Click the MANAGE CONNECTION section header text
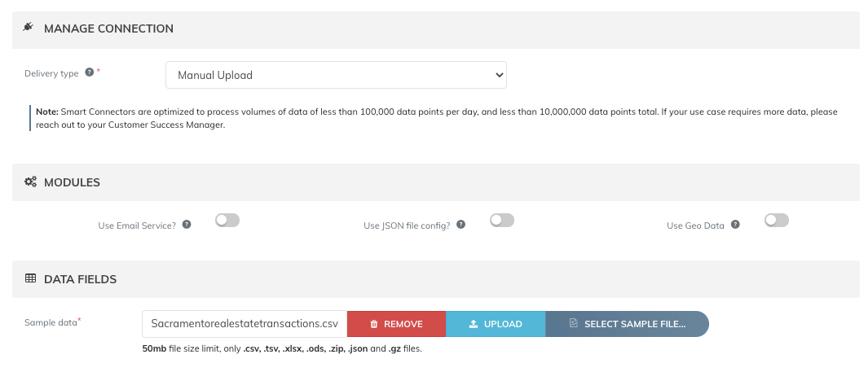Image resolution: width=868 pixels, height=372 pixels. (x=108, y=28)
